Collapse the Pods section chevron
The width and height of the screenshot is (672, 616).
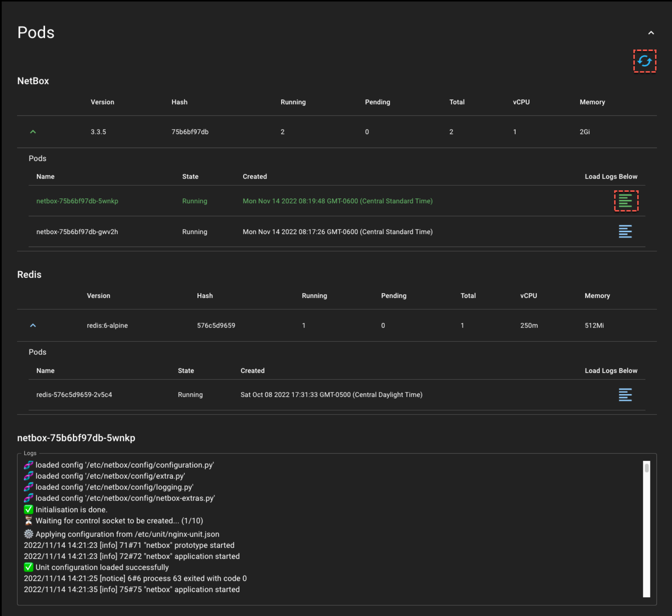pyautogui.click(x=651, y=33)
